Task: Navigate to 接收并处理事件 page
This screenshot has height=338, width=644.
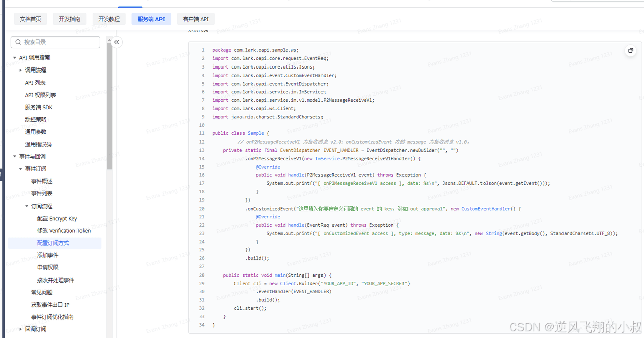Action: [x=56, y=280]
